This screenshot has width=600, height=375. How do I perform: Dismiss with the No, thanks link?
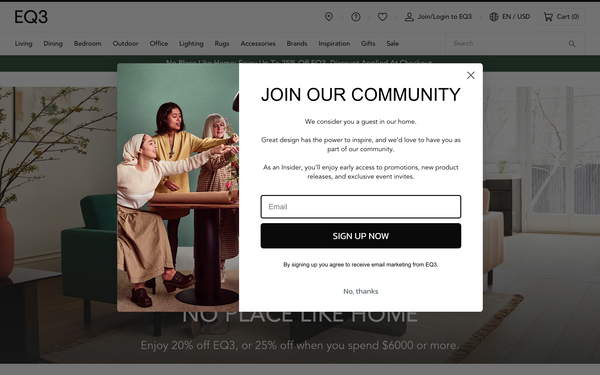[x=361, y=291]
